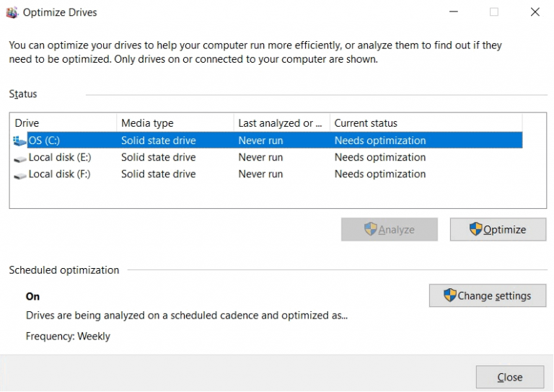
Task: Click Solid state drive in Local disk (F:) row
Action: (x=158, y=174)
